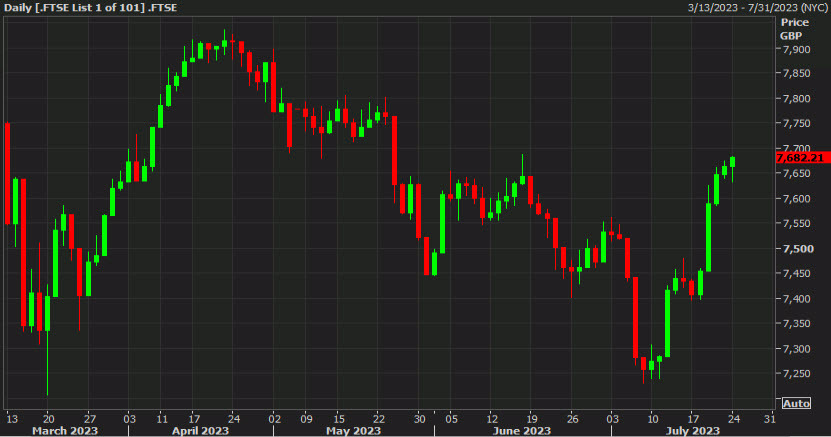Screen dimensions: 831x437
Task: Click the 7,850 price axis label
Action: point(797,74)
